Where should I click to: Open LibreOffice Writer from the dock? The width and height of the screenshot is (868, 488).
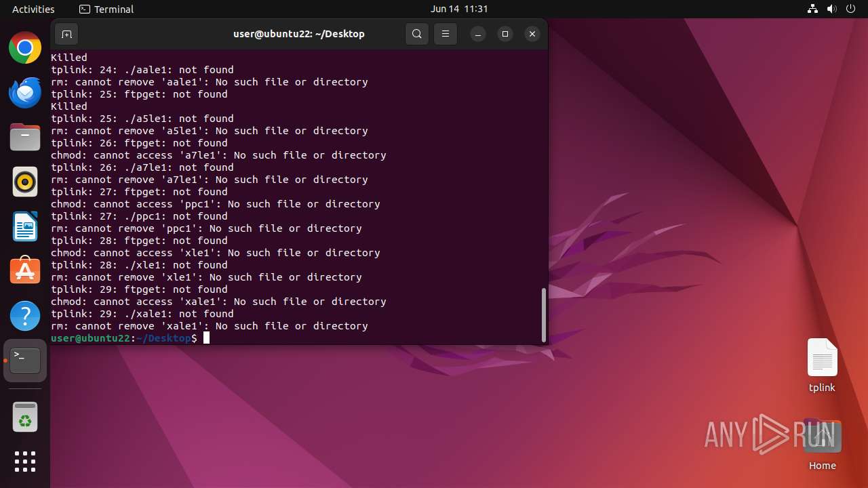[25, 226]
